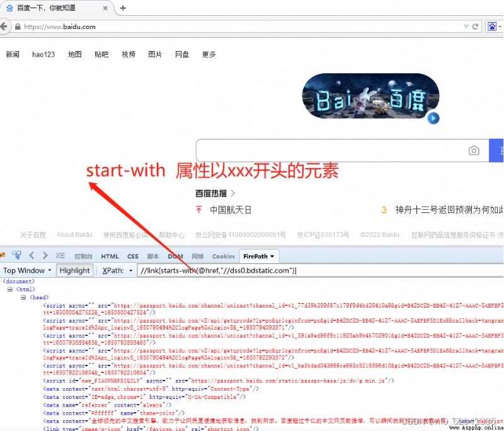Play the Baidu doodle animation

[x=433, y=118]
